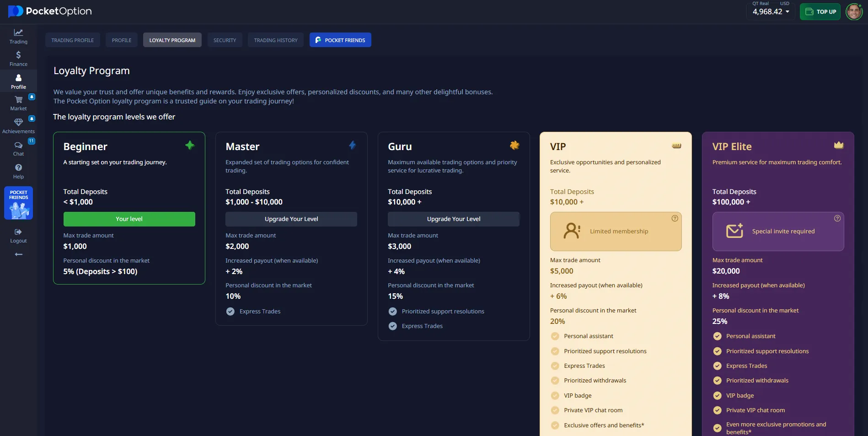Click Upgrade Your Level on Guru card
The width and height of the screenshot is (868, 436).
click(454, 219)
